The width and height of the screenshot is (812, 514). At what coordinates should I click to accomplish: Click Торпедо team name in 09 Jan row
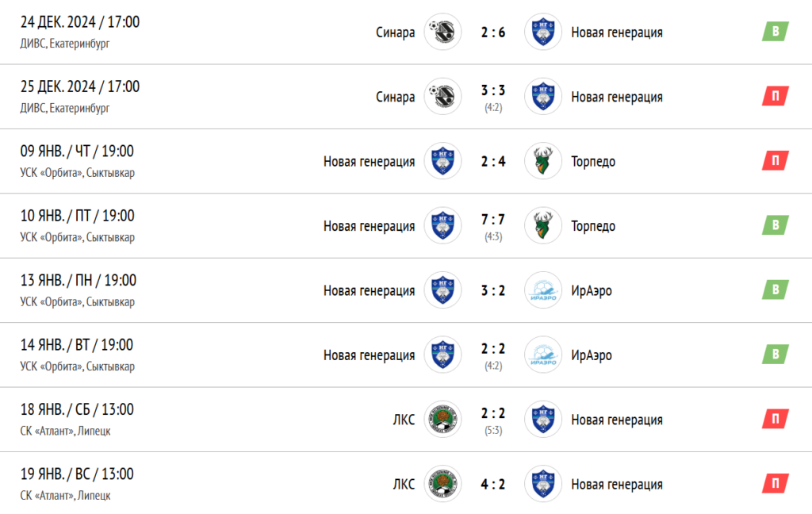tap(593, 162)
